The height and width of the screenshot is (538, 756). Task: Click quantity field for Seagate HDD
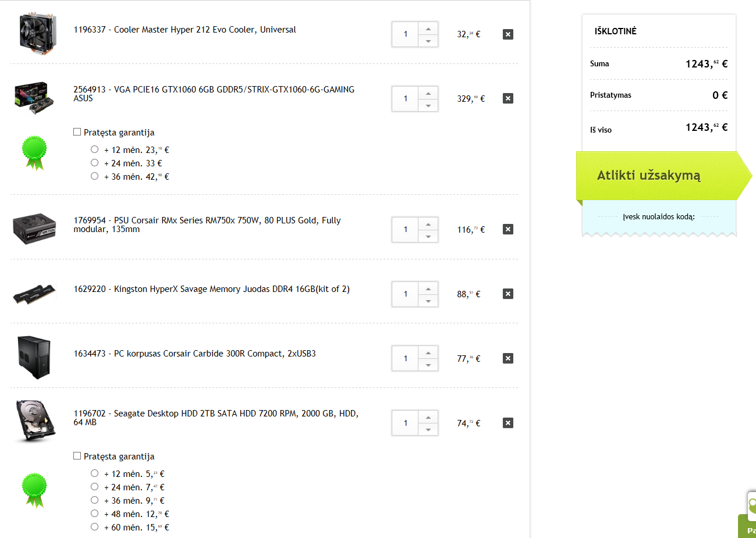[406, 423]
